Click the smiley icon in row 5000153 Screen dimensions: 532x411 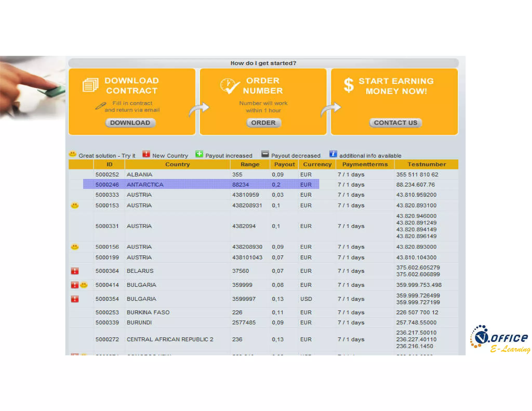point(75,206)
